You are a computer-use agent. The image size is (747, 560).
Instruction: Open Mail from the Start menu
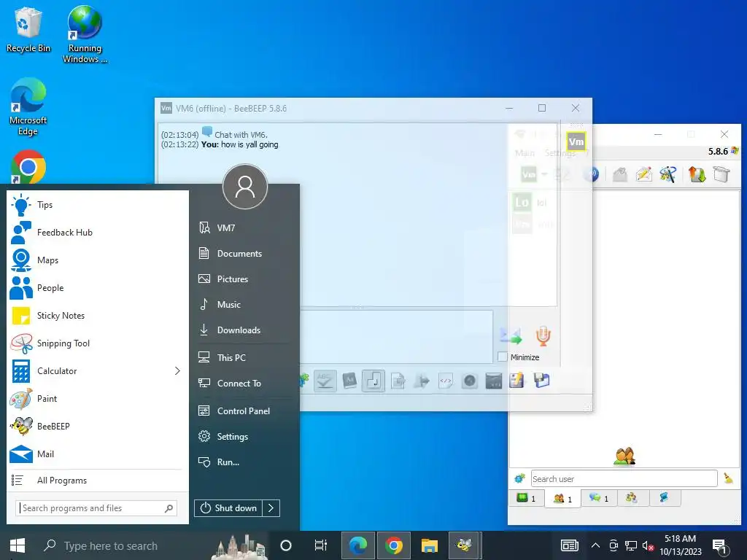(x=97, y=454)
